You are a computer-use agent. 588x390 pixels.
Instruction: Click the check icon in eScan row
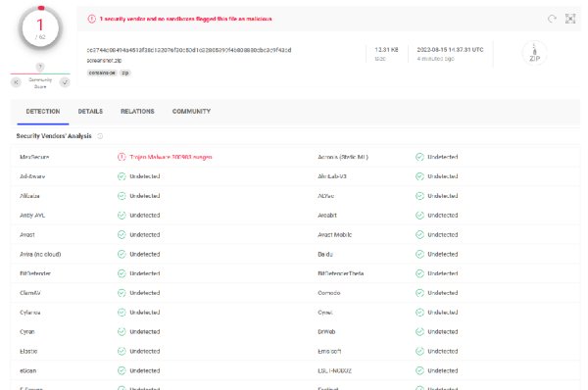pos(122,370)
